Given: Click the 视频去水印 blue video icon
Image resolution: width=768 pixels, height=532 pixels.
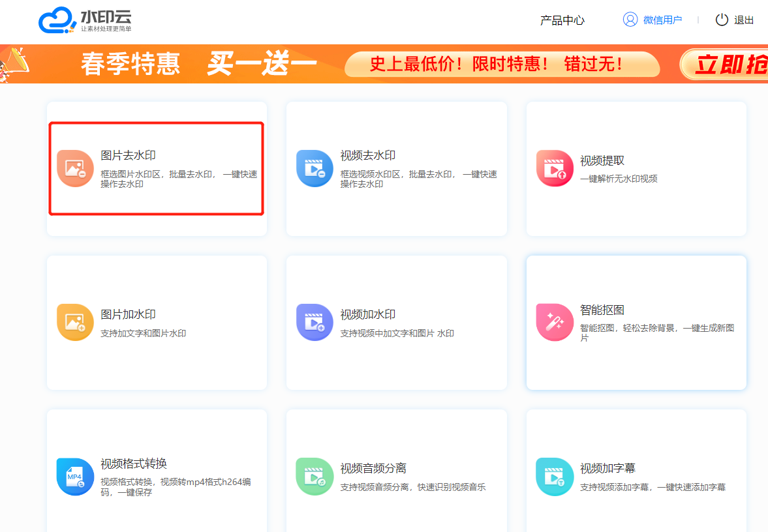Looking at the screenshot, I should point(315,168).
